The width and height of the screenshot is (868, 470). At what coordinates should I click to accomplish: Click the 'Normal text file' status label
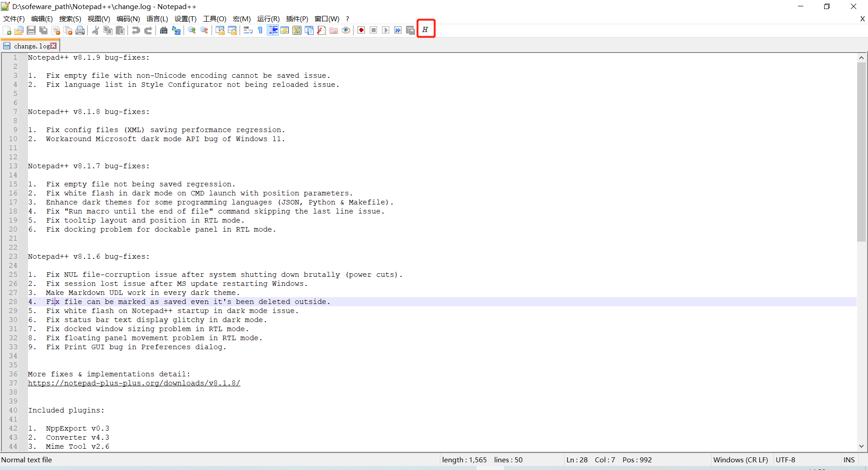(27, 460)
